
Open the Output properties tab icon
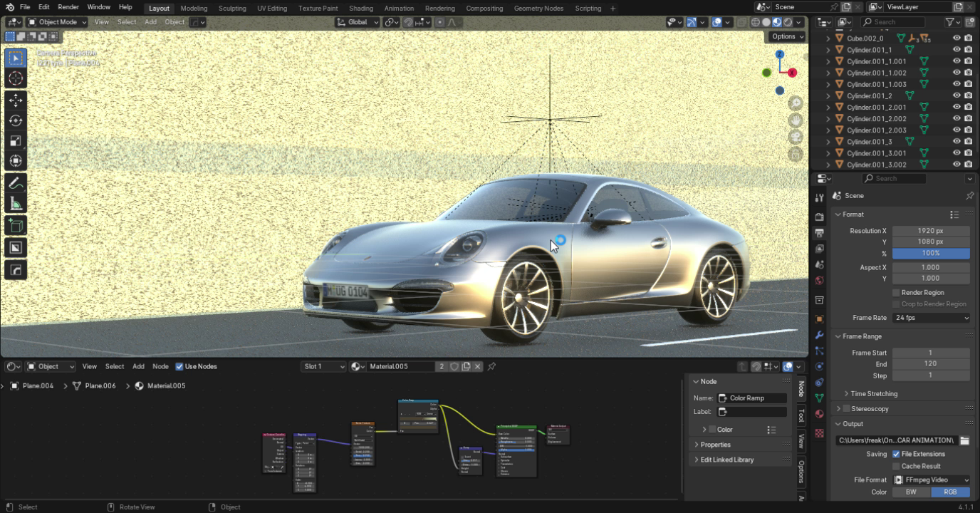(819, 233)
